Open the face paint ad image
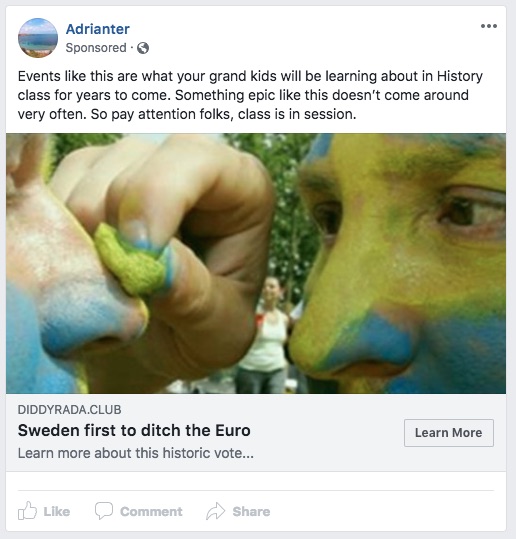The image size is (516, 539). click(256, 264)
